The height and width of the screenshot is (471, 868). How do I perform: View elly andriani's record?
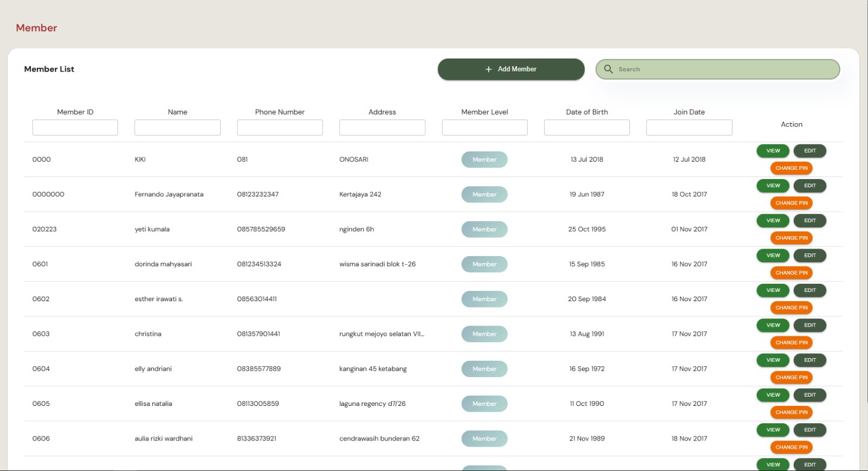773,360
